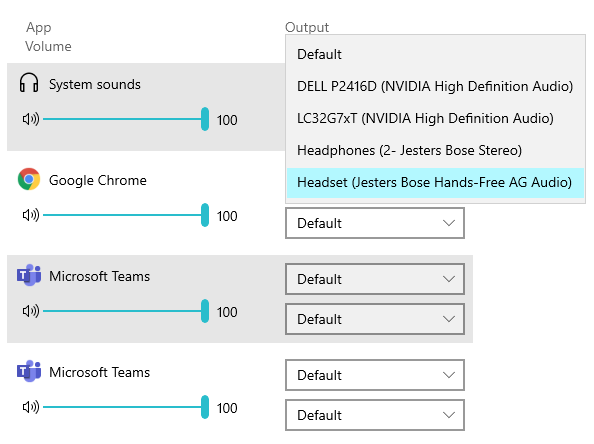This screenshot has width=594, height=444.
Task: Click the System sounds headphones icon
Action: [29, 83]
